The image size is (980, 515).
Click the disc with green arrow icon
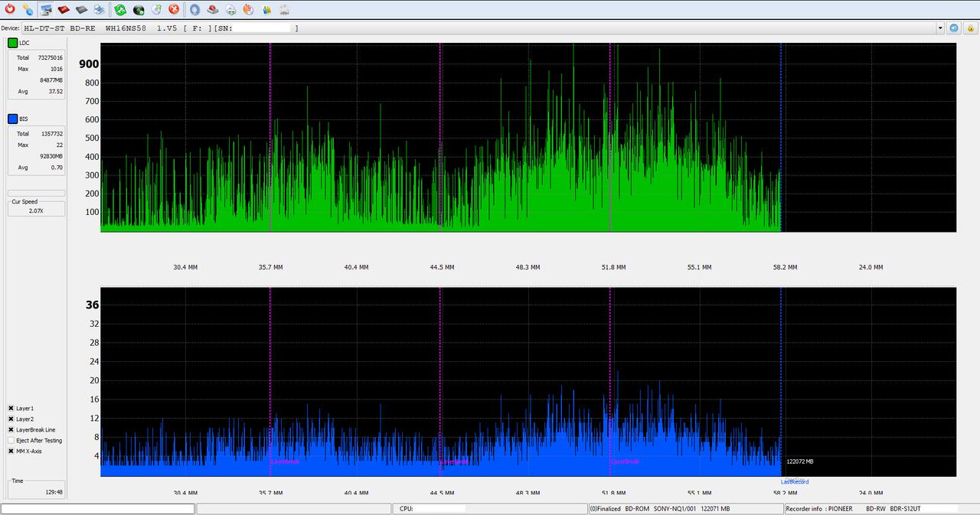pos(156,9)
